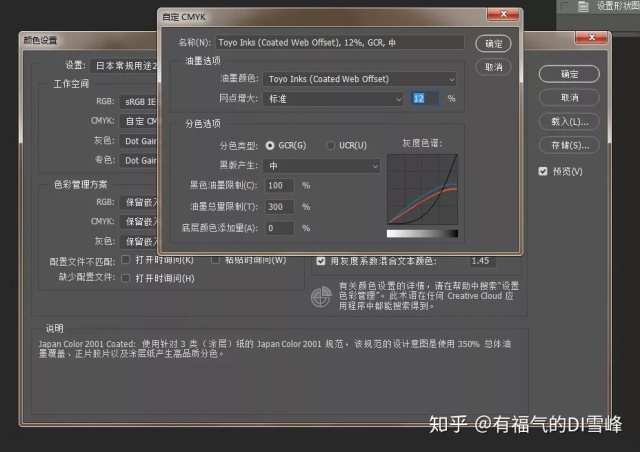
Task: Toggle 用灰度系数混合文本颜色 checkbox
Action: pyautogui.click(x=321, y=261)
